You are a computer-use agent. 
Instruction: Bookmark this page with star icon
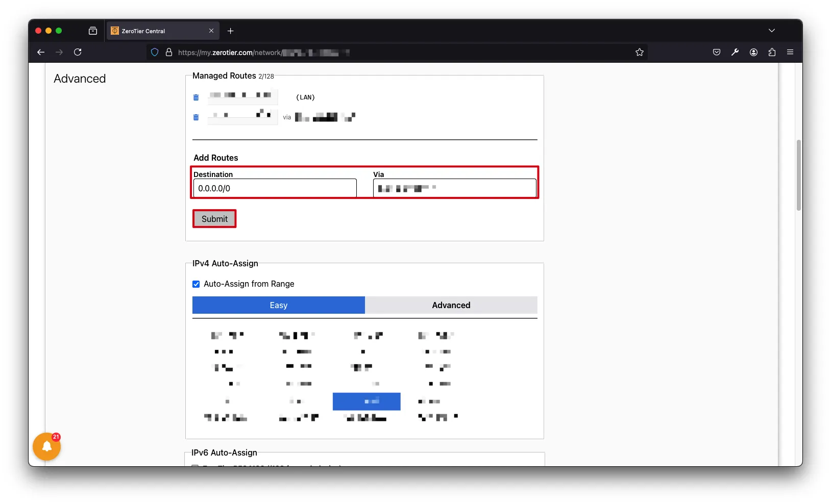tap(639, 53)
